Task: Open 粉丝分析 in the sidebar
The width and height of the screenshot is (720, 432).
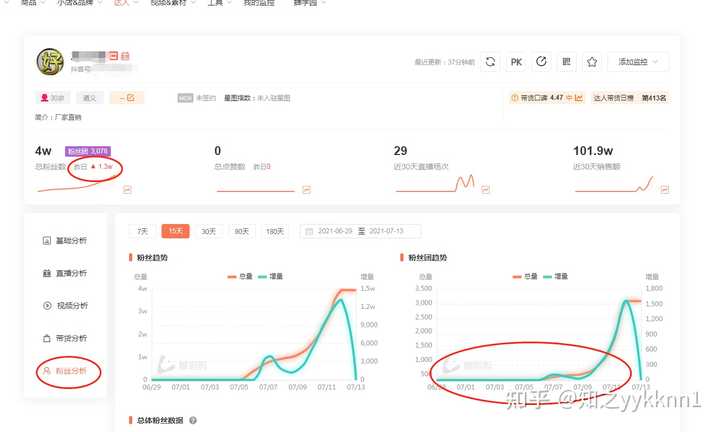Action: pyautogui.click(x=65, y=371)
